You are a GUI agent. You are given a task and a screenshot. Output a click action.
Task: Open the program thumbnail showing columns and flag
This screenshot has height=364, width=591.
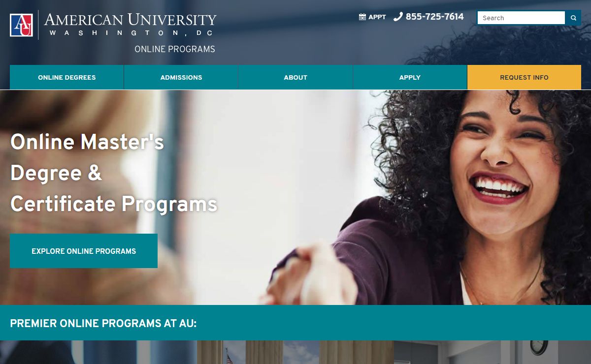[x=295, y=352]
